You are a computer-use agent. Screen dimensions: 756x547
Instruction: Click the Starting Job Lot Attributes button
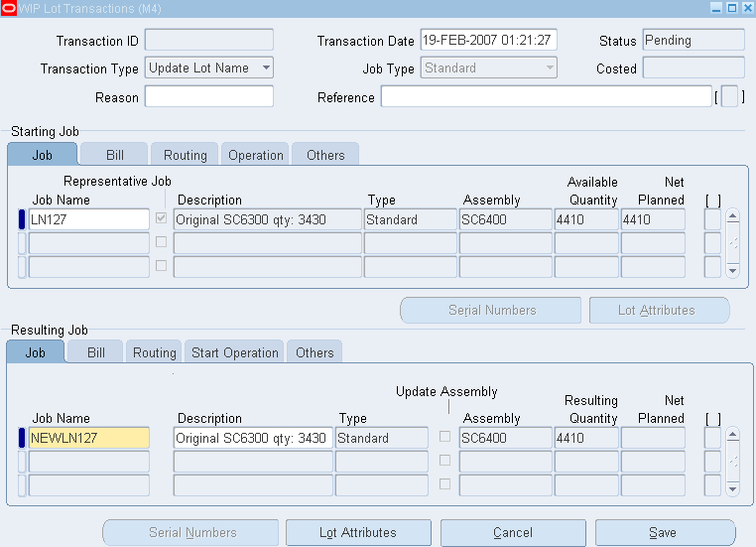659,310
